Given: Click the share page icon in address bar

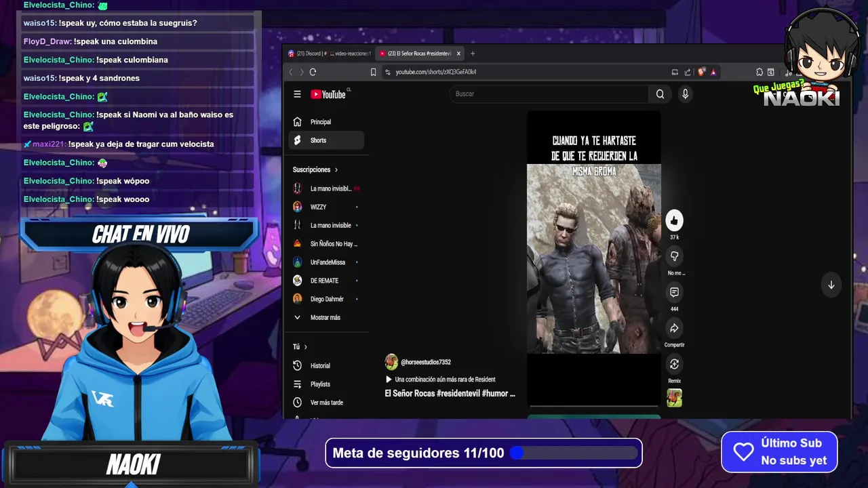Looking at the screenshot, I should 688,72.
